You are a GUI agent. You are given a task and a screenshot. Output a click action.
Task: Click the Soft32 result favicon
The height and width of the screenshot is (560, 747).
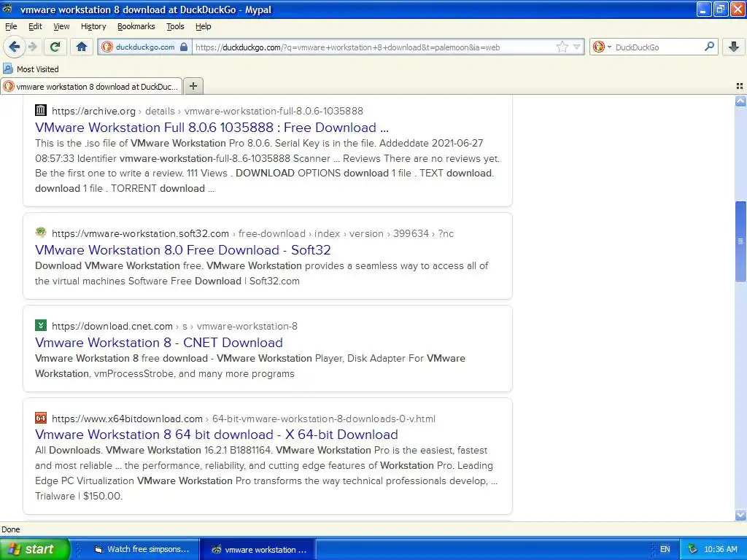41,233
